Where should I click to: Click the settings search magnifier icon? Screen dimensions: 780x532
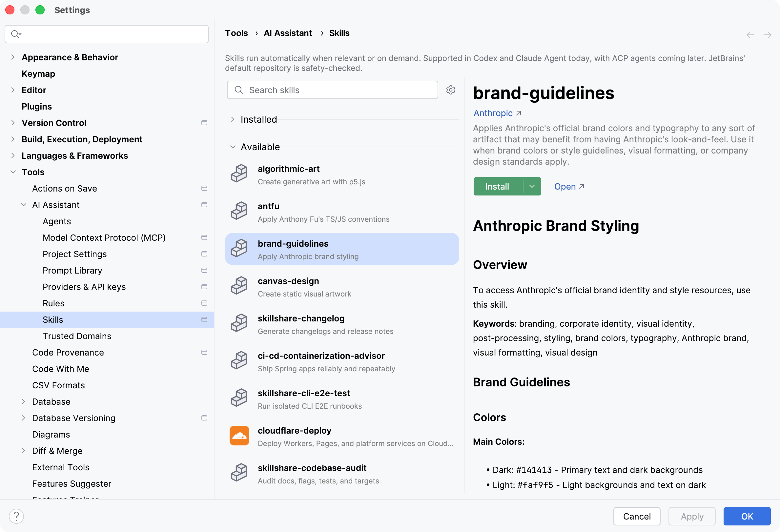[16, 34]
